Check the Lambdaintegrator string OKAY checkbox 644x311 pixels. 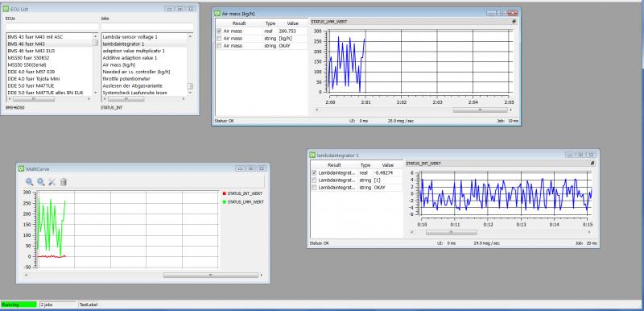click(314, 188)
